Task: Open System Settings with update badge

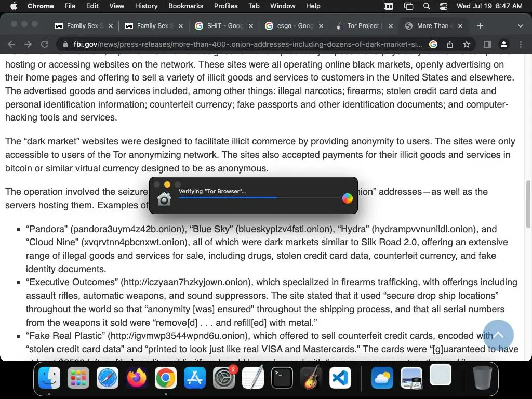Action: tap(224, 378)
